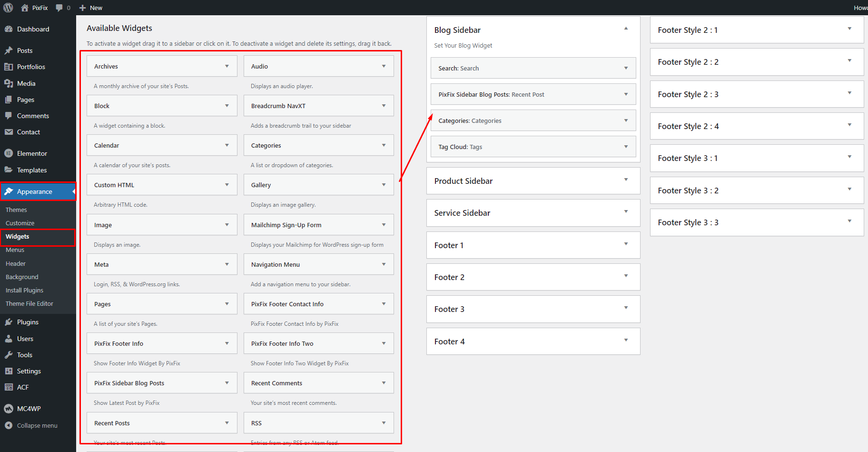Open the Themes submenu item
This screenshot has height=452, width=868.
16,210
